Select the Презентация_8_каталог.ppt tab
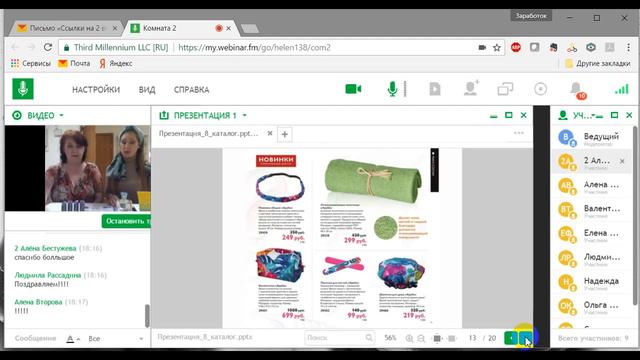 pyautogui.click(x=209, y=133)
